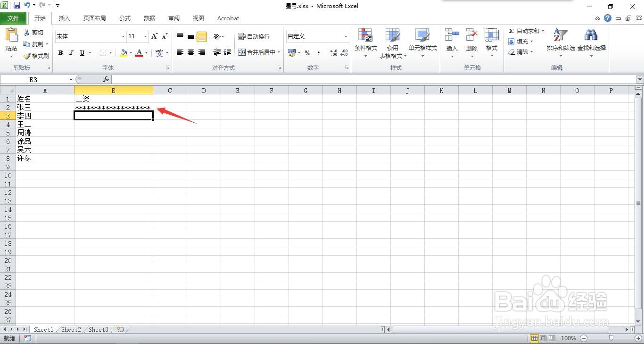Toggle bottom vertical alignment
Viewport: 644px width, 344px height.
[x=202, y=36]
